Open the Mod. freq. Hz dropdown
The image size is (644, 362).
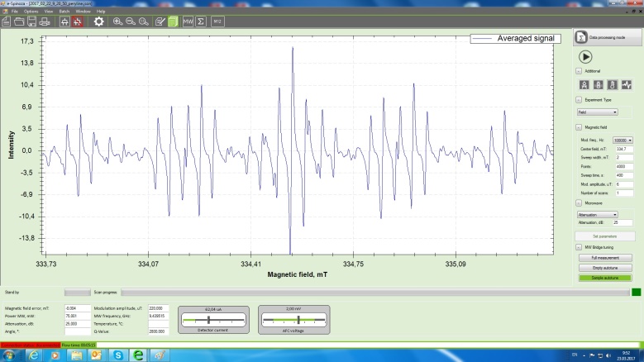(624, 141)
